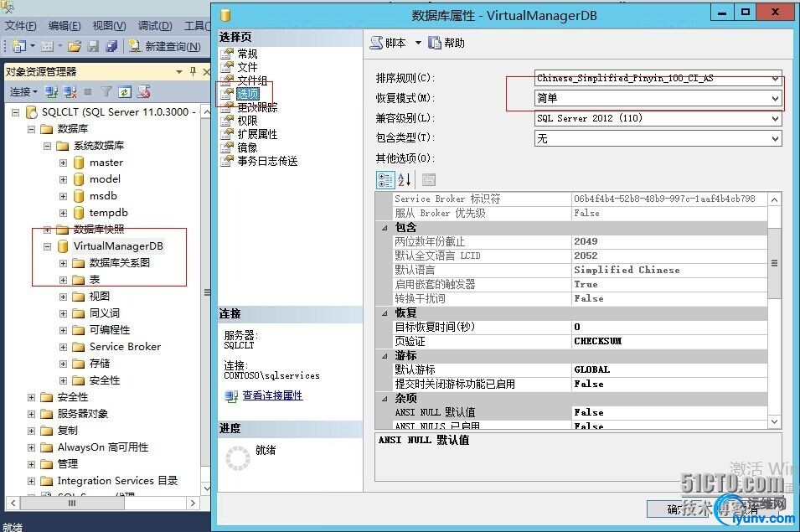The image size is (800, 532).
Task: Click property grid scroll up arrow
Action: [775, 199]
